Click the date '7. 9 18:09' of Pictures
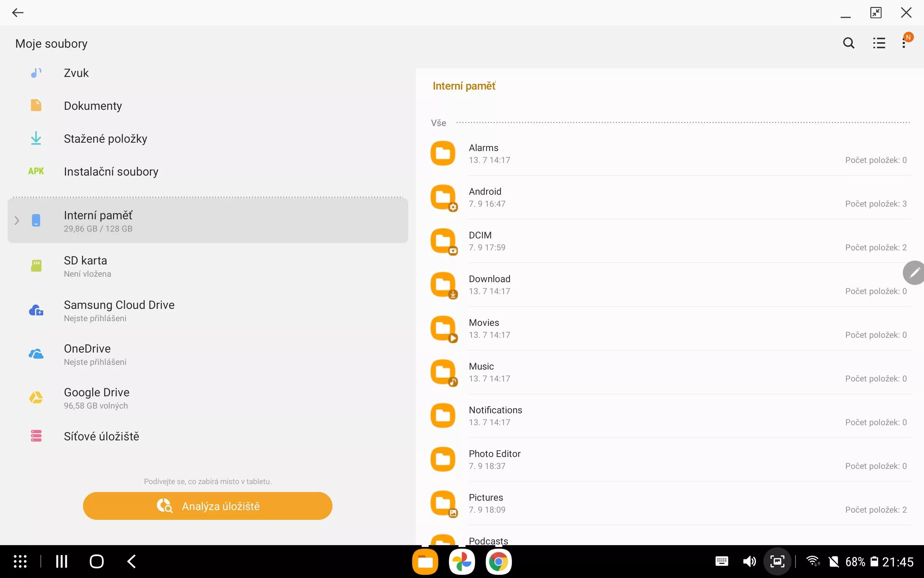Image resolution: width=924 pixels, height=578 pixels. tap(487, 510)
